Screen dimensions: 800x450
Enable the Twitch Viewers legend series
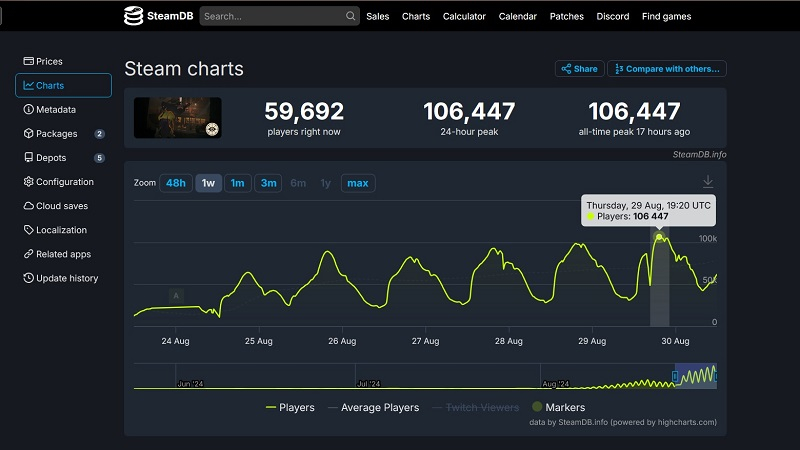[x=475, y=407]
